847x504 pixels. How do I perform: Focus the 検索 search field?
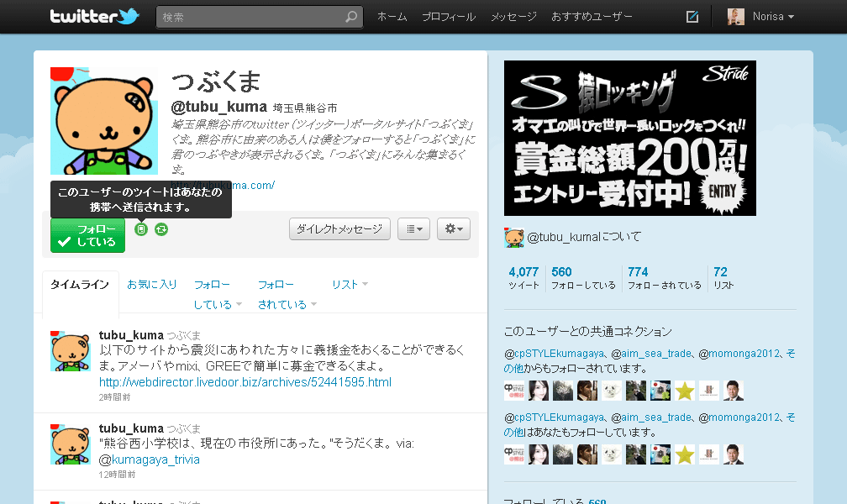(x=260, y=17)
